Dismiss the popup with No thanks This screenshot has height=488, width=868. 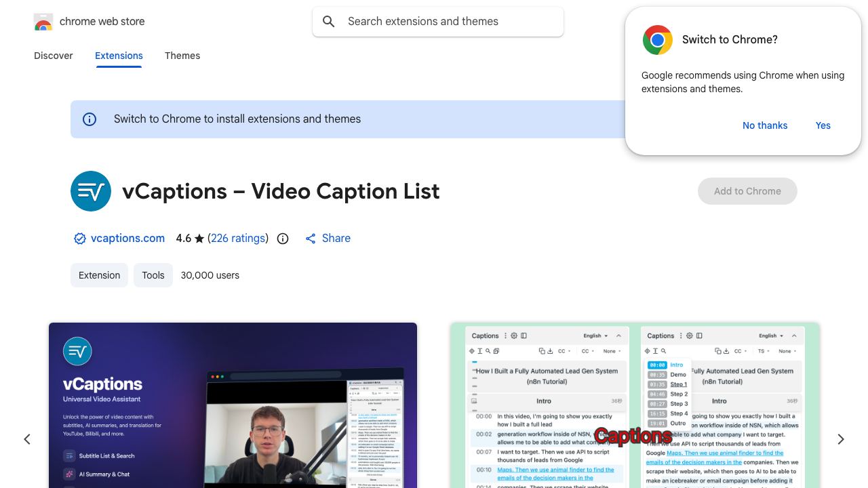pos(765,125)
